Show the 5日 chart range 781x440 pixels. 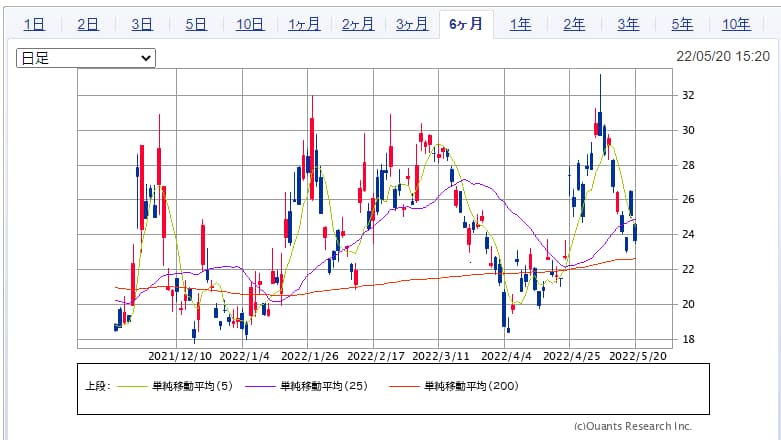196,24
